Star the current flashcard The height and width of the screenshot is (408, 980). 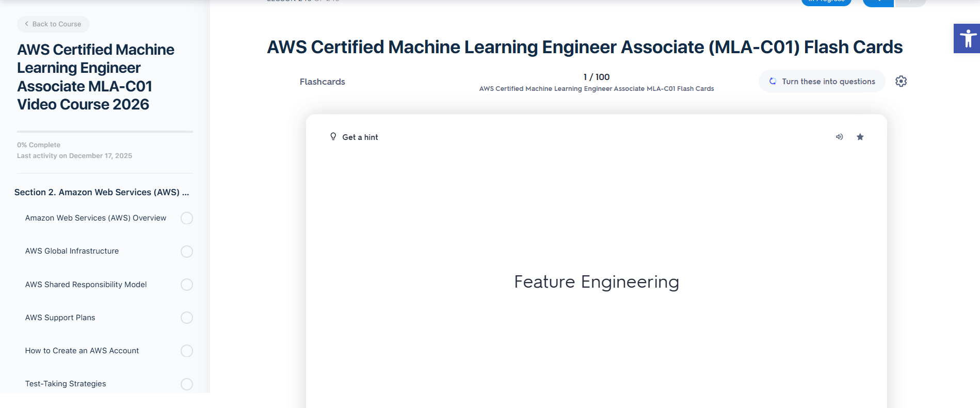click(x=860, y=137)
